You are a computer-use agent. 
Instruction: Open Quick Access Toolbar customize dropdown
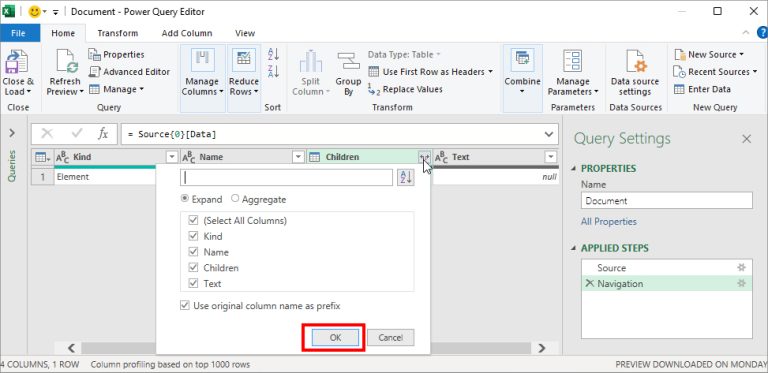(x=55, y=12)
